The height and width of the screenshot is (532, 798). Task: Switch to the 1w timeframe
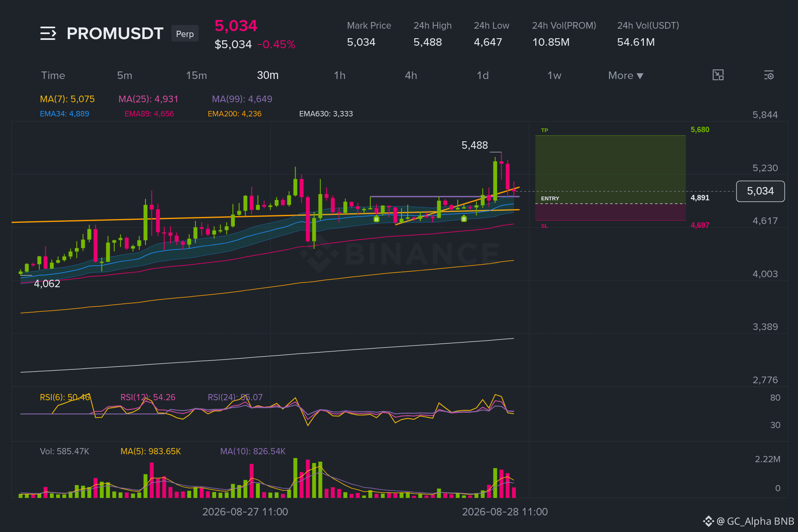point(554,75)
